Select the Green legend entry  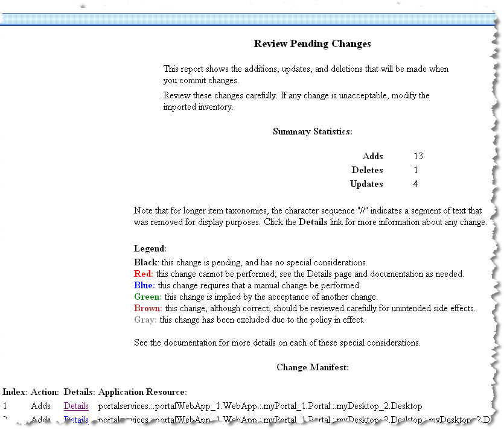click(255, 297)
